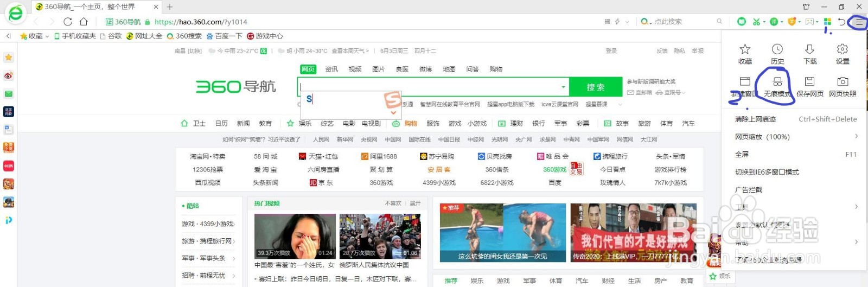Click 查邮箱 mail link
The height and width of the screenshot is (287, 868).
[x=640, y=93]
